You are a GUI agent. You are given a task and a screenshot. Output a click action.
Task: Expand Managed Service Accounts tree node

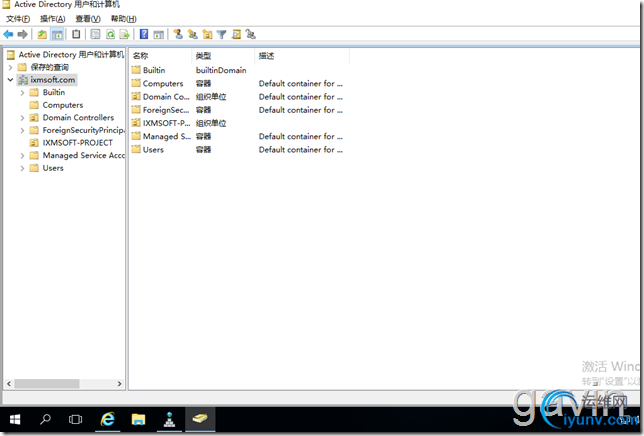pos(23,156)
